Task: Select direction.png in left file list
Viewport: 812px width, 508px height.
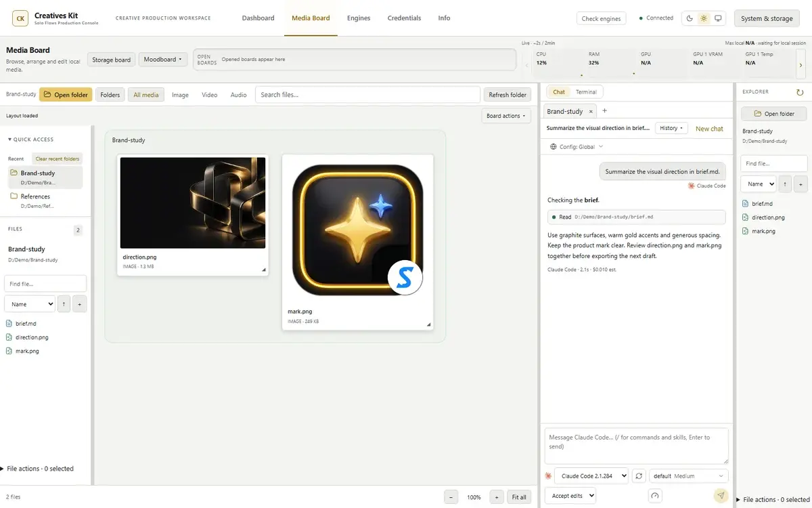Action: (x=32, y=337)
